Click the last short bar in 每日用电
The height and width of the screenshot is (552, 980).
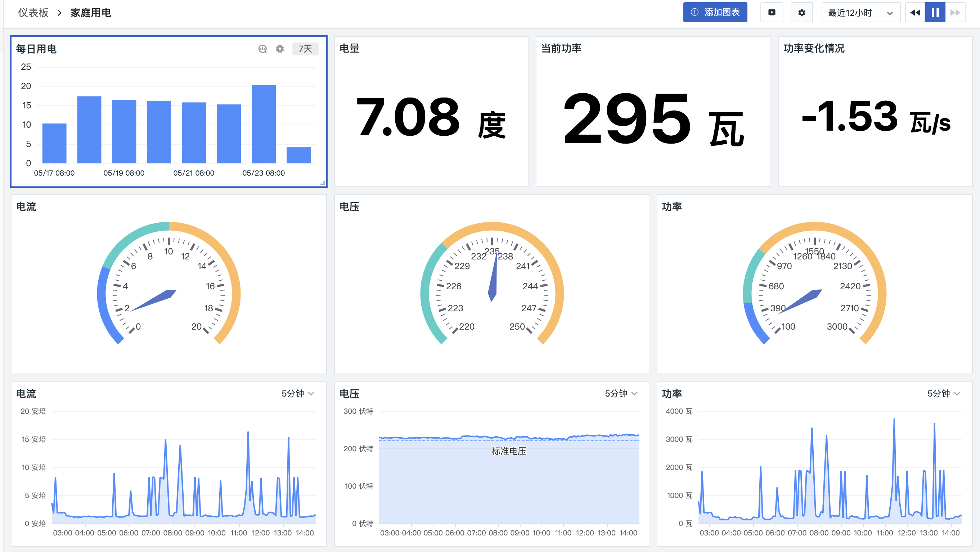coord(298,155)
